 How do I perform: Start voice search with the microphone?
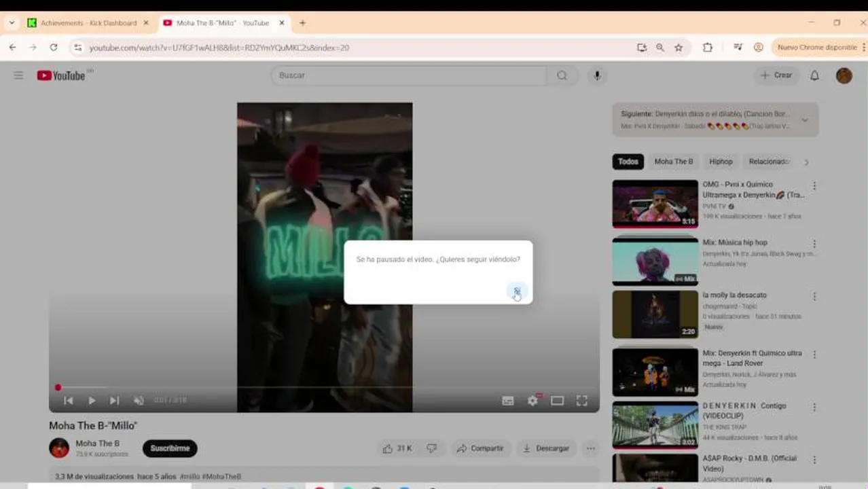[x=597, y=75]
